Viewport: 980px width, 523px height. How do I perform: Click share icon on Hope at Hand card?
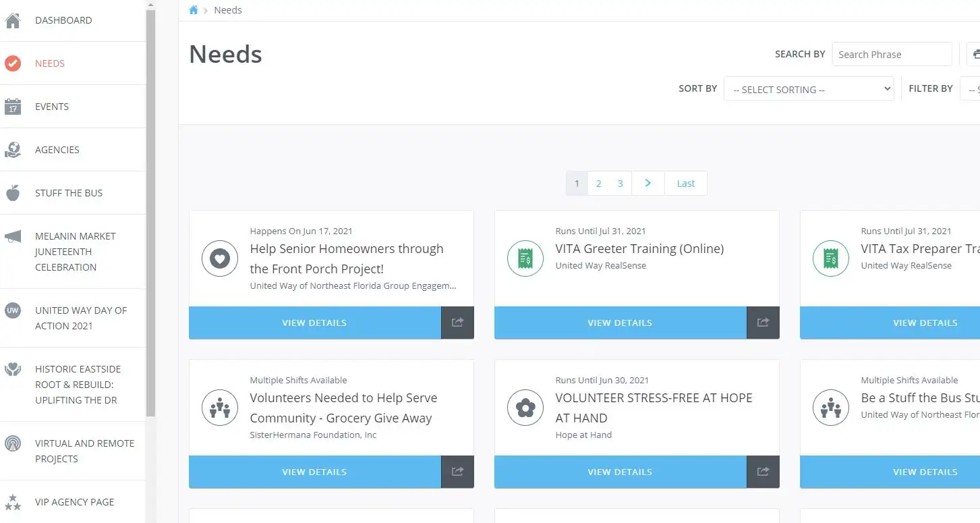(763, 472)
